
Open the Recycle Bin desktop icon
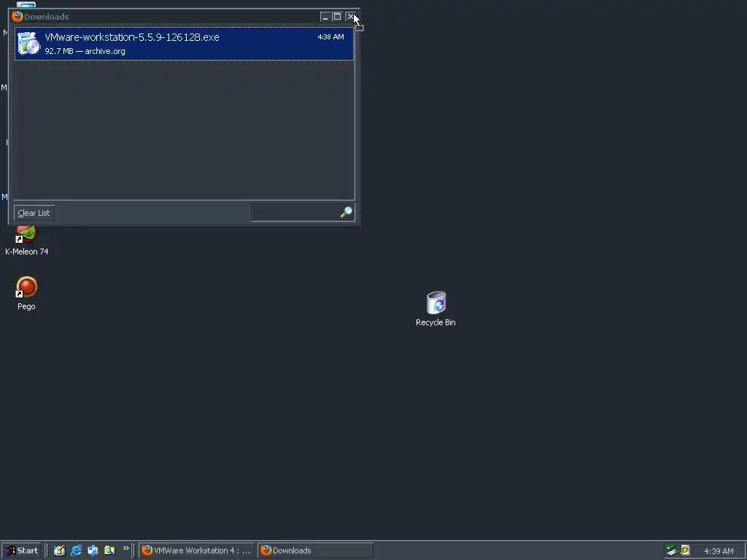[436, 308]
